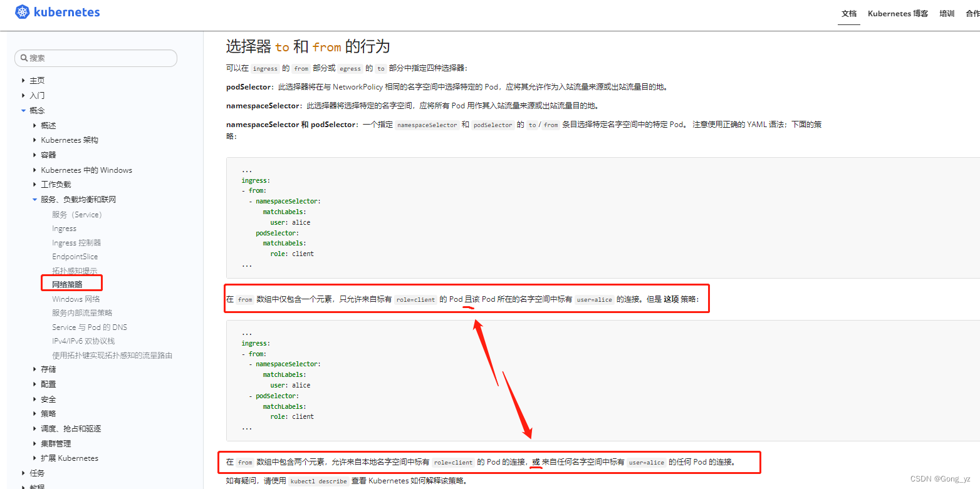Click the 集群管理 sidebar entry
The image size is (980, 489).
click(x=56, y=444)
